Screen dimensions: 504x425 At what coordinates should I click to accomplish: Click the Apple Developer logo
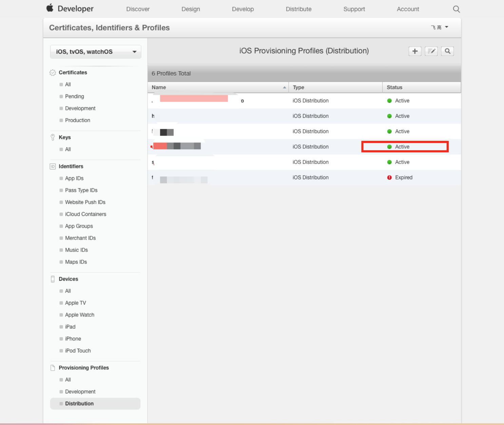pyautogui.click(x=70, y=8)
